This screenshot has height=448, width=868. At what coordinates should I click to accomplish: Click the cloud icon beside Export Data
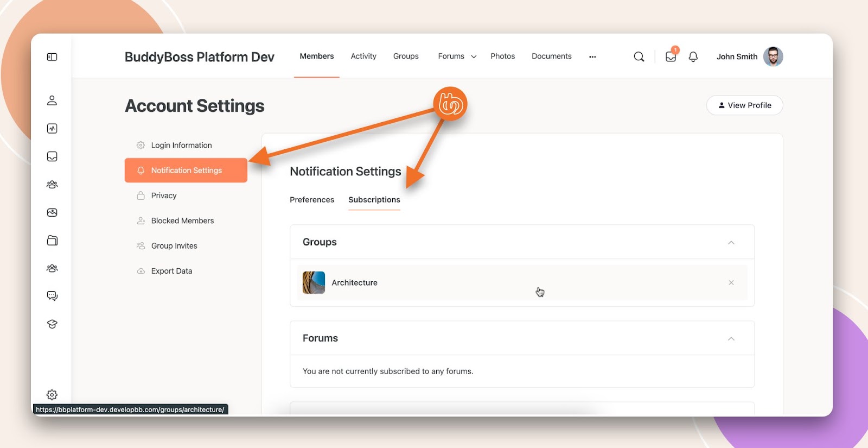point(141,271)
